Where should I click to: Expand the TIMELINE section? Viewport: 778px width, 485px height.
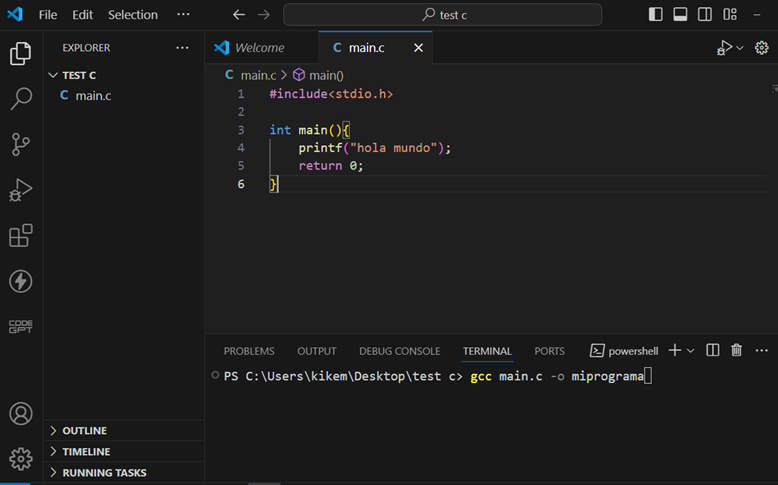(x=86, y=452)
